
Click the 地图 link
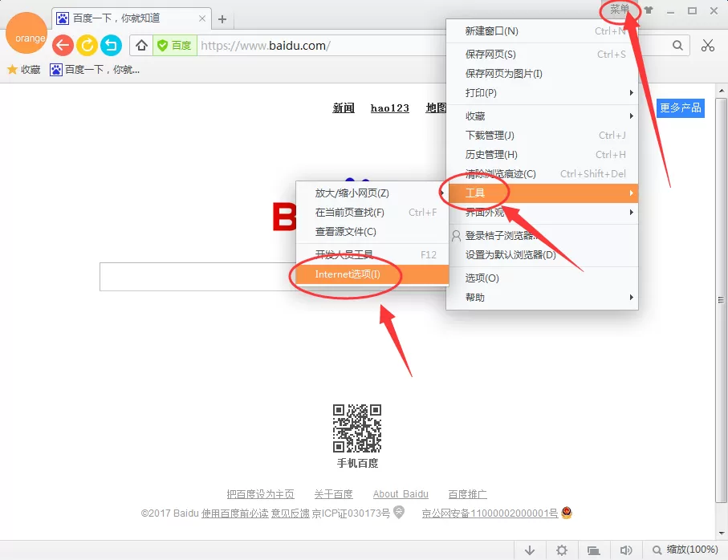click(436, 108)
